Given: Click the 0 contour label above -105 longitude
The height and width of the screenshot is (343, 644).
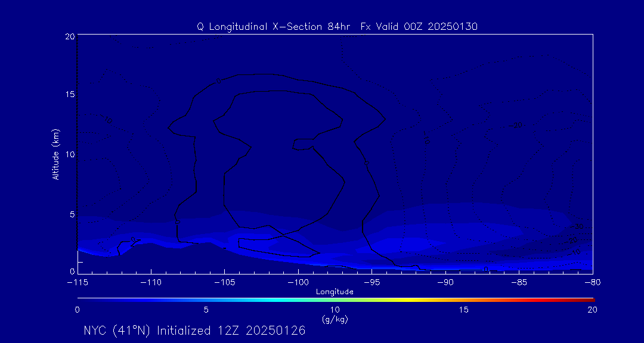Looking at the screenshot, I should click(218, 81).
